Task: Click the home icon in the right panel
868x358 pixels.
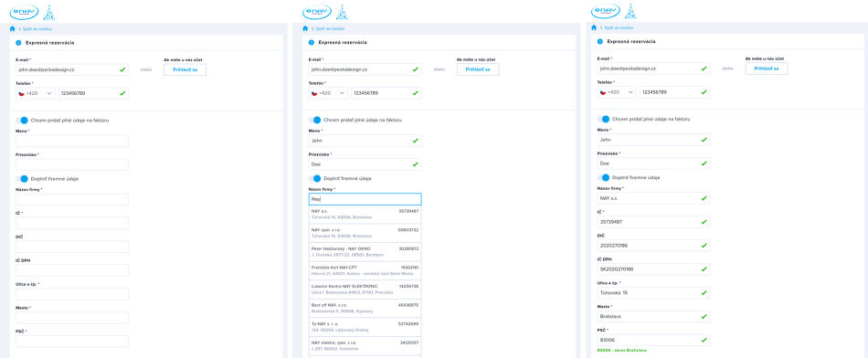Action: click(594, 27)
